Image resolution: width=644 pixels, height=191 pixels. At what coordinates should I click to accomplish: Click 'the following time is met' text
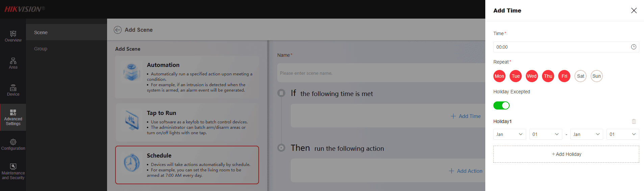click(x=337, y=94)
